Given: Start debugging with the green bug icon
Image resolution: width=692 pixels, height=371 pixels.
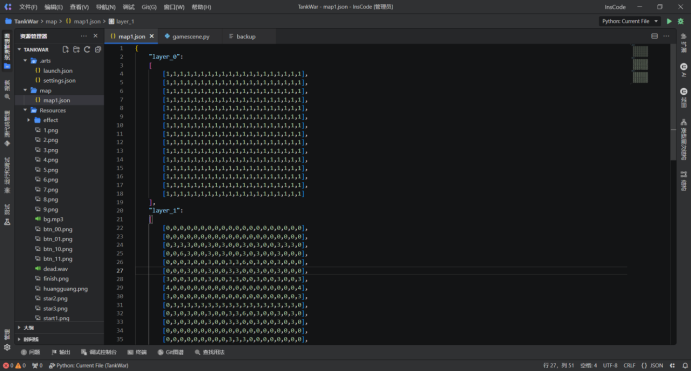Looking at the screenshot, I should pos(681,21).
